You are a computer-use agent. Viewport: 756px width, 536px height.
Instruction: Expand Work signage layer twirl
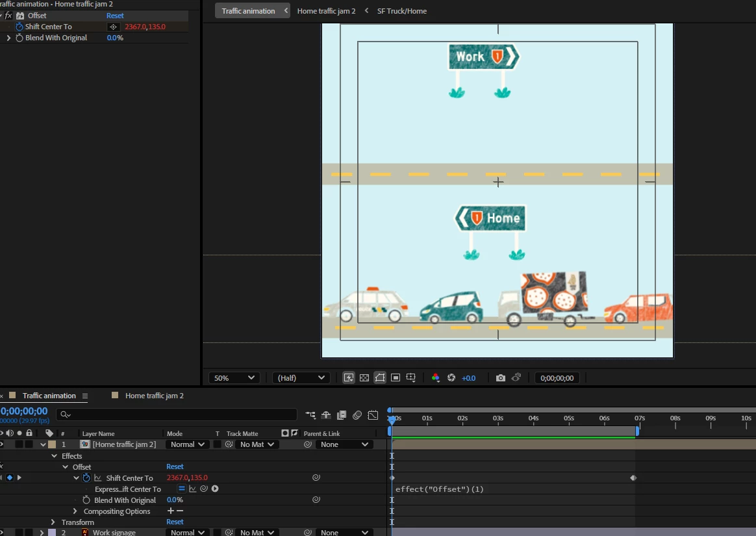point(42,532)
